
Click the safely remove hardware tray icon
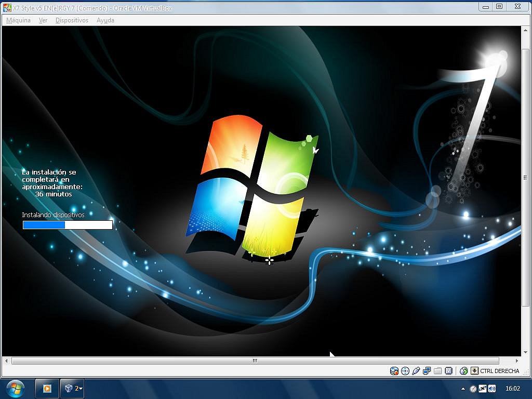point(473,389)
